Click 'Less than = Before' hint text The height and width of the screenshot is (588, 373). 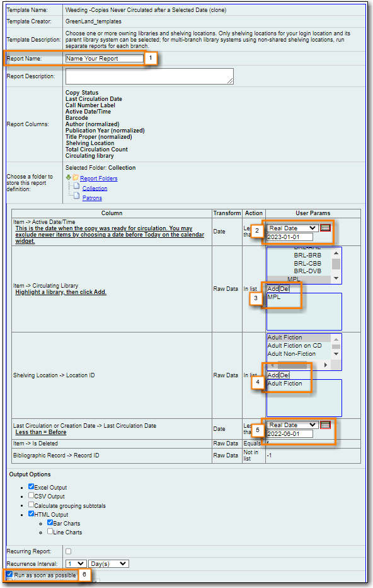tap(41, 432)
